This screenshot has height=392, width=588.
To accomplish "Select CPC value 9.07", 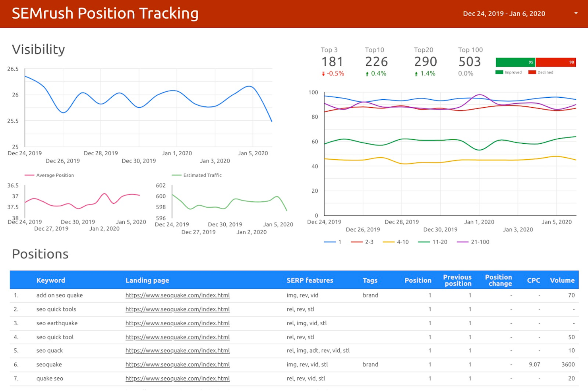I will [x=534, y=365].
